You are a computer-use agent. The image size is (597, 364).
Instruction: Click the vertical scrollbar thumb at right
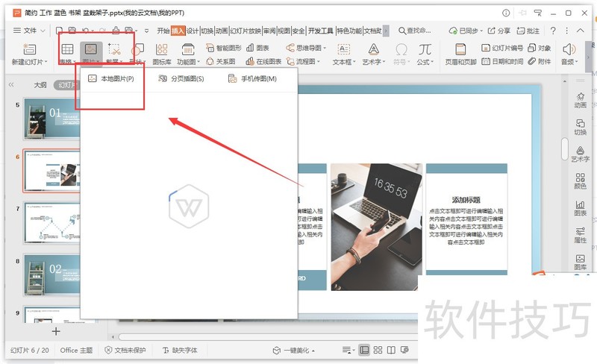[565, 148]
